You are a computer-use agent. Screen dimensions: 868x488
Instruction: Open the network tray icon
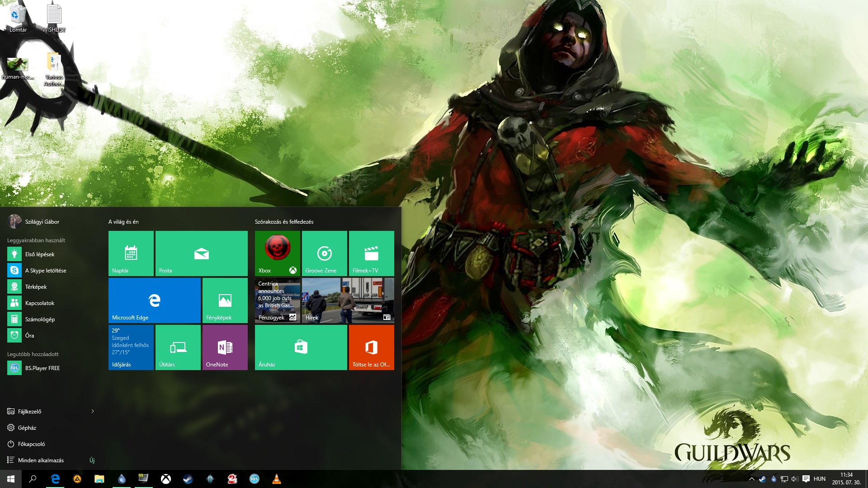(x=784, y=479)
